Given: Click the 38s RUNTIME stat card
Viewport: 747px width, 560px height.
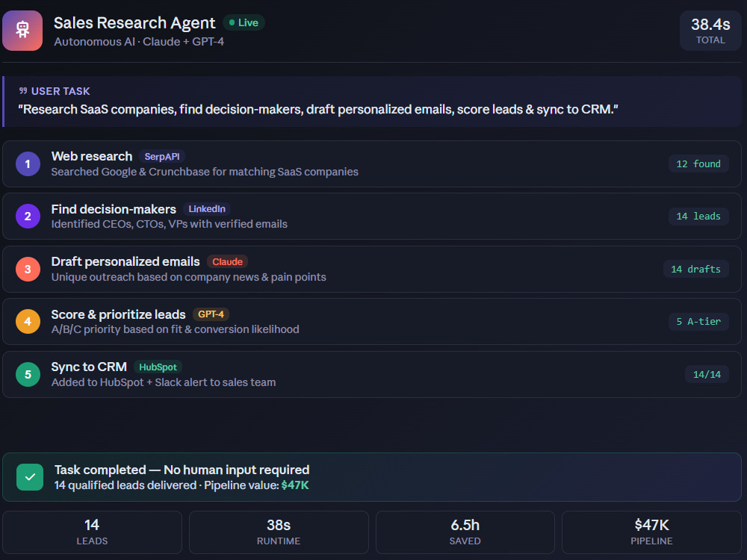Looking at the screenshot, I should click(x=279, y=532).
